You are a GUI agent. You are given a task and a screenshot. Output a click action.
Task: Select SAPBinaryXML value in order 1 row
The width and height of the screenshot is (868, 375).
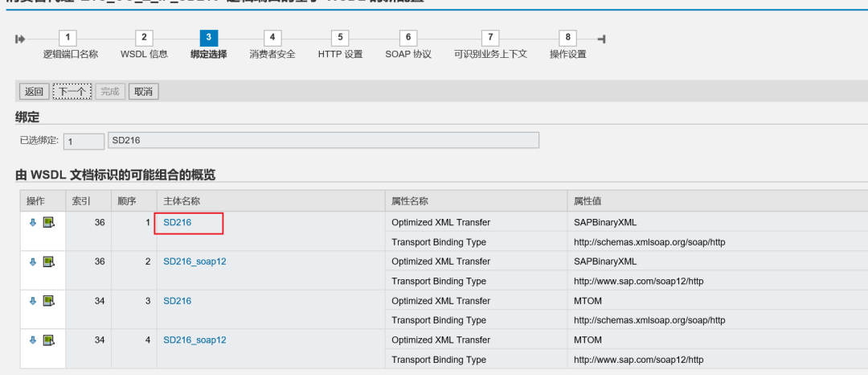tap(605, 223)
